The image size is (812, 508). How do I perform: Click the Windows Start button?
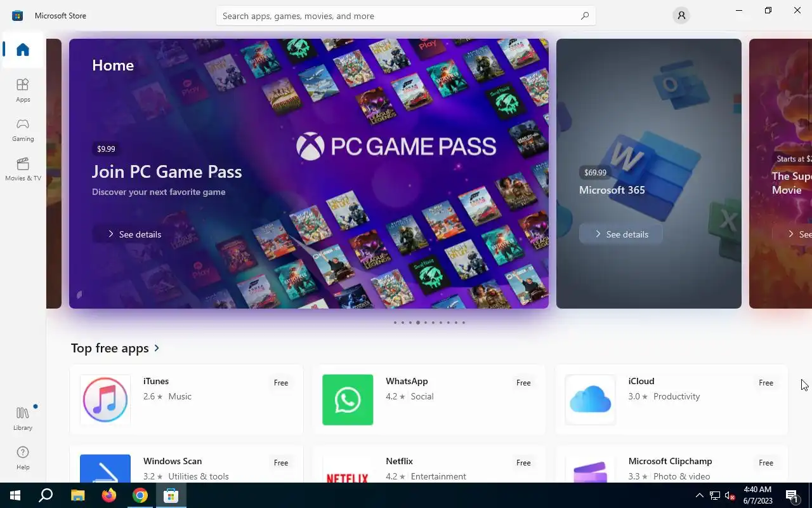point(15,495)
